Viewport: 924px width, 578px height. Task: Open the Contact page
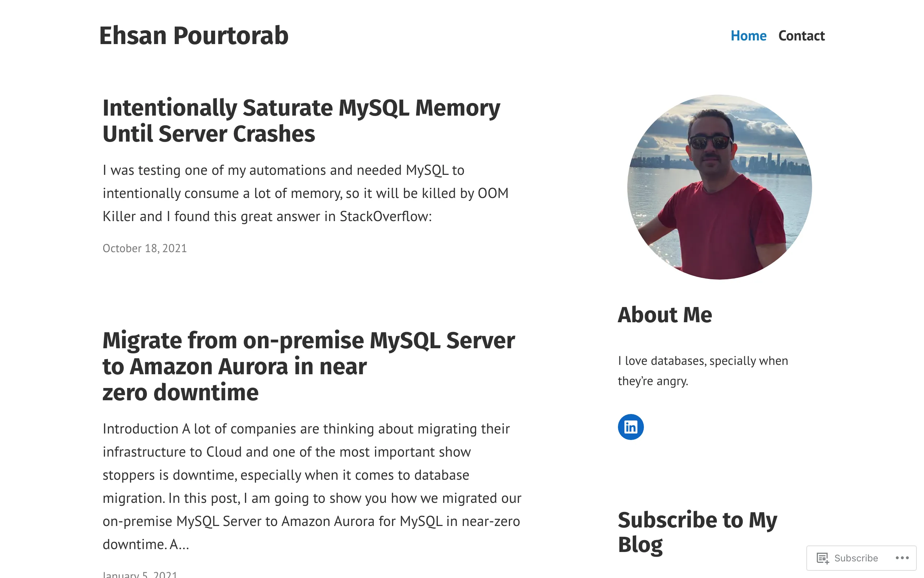(x=801, y=35)
